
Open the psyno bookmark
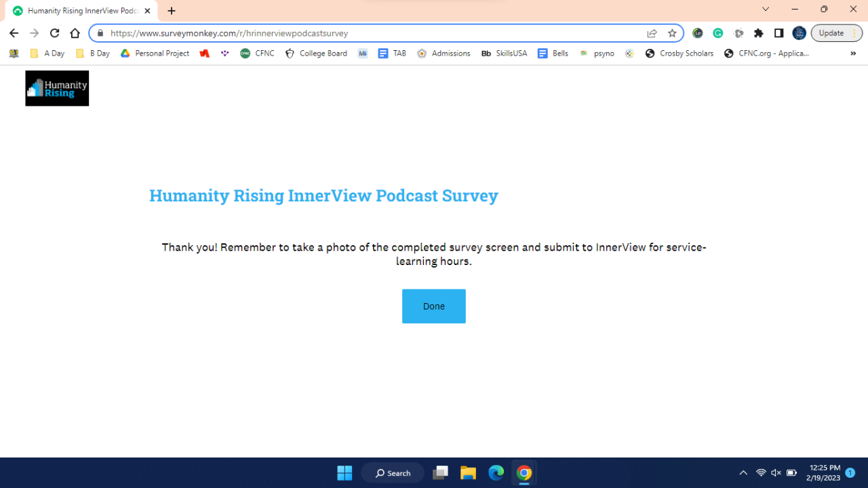pyautogui.click(x=597, y=54)
